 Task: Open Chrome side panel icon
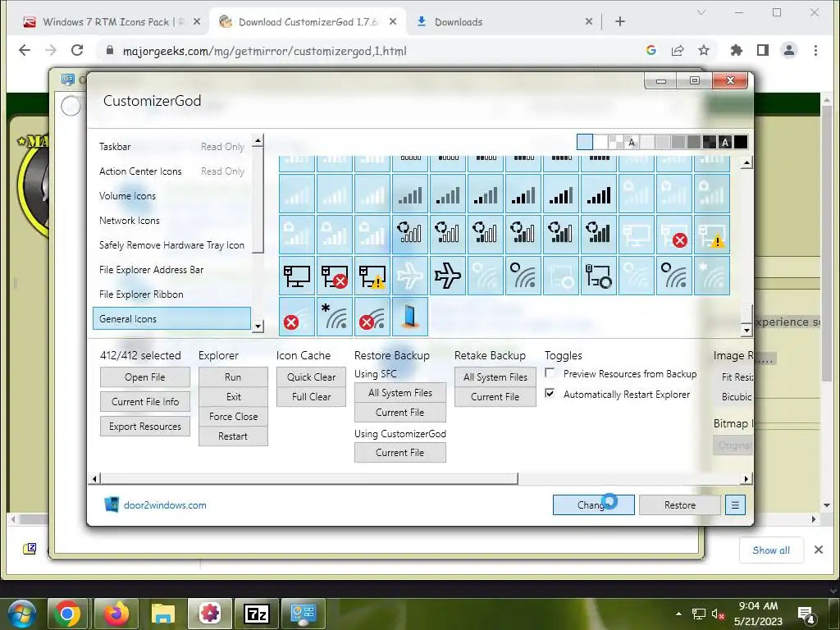coord(763,50)
